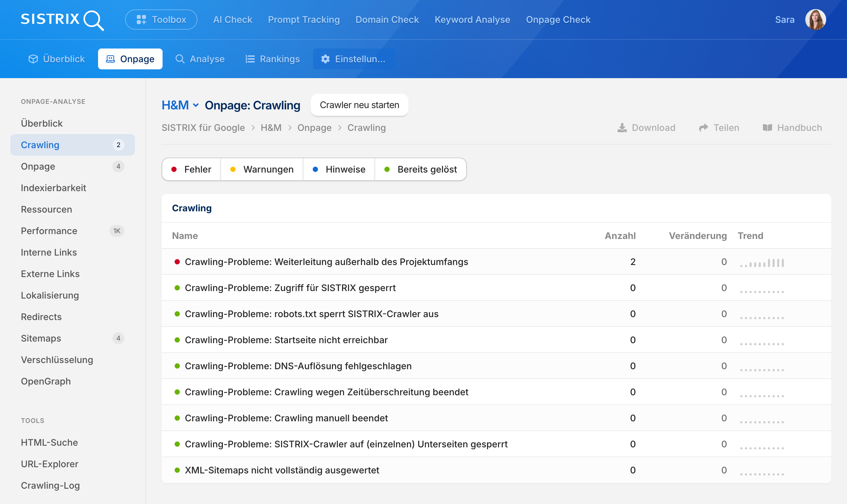Click the Trend column header

click(x=751, y=236)
